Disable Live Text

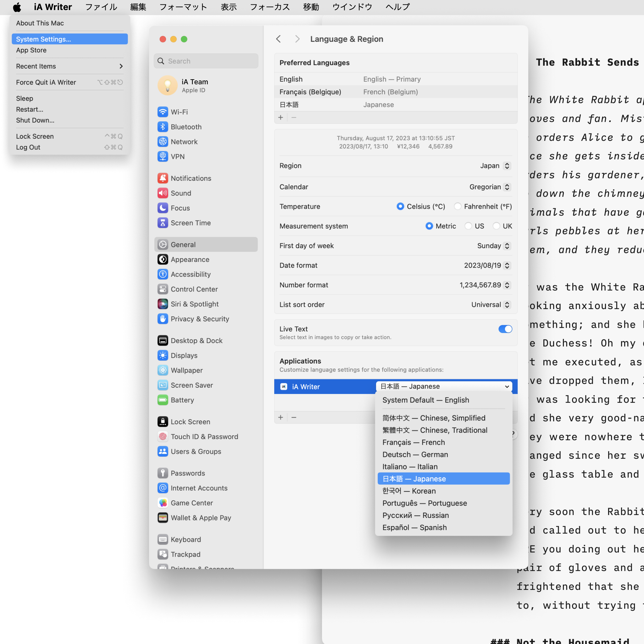click(505, 329)
